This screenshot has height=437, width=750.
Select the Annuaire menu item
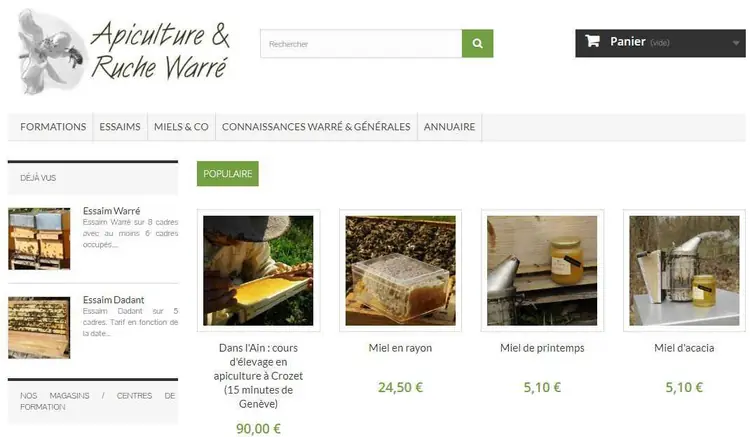point(450,127)
